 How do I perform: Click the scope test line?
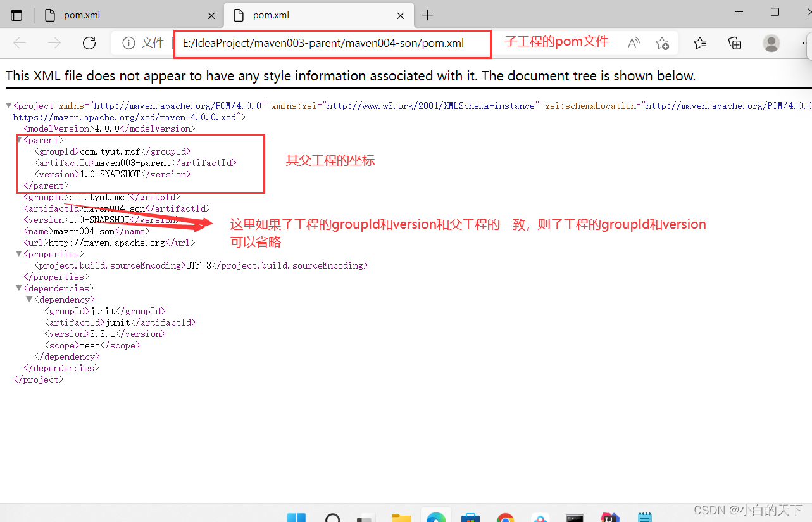click(92, 345)
